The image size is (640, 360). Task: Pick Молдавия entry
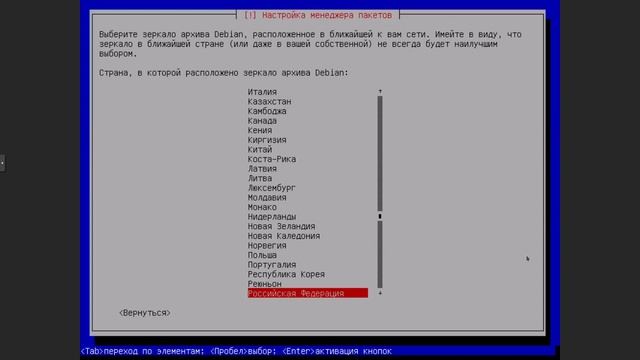point(267,198)
